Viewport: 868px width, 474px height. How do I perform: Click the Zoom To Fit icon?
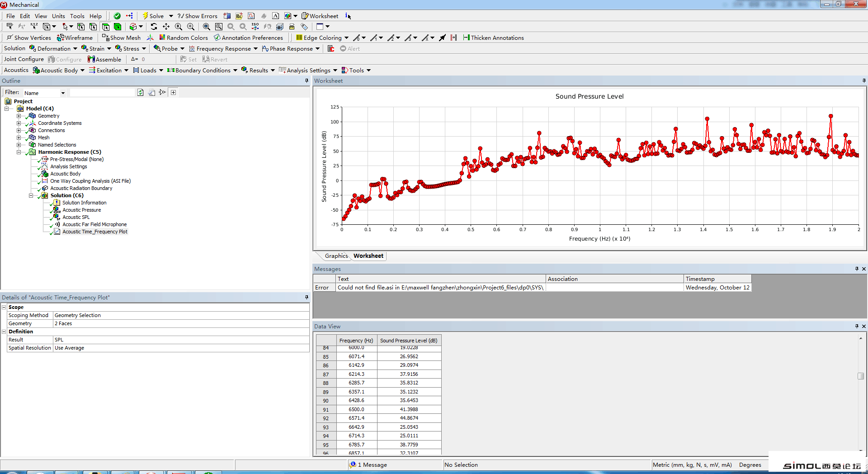click(207, 27)
